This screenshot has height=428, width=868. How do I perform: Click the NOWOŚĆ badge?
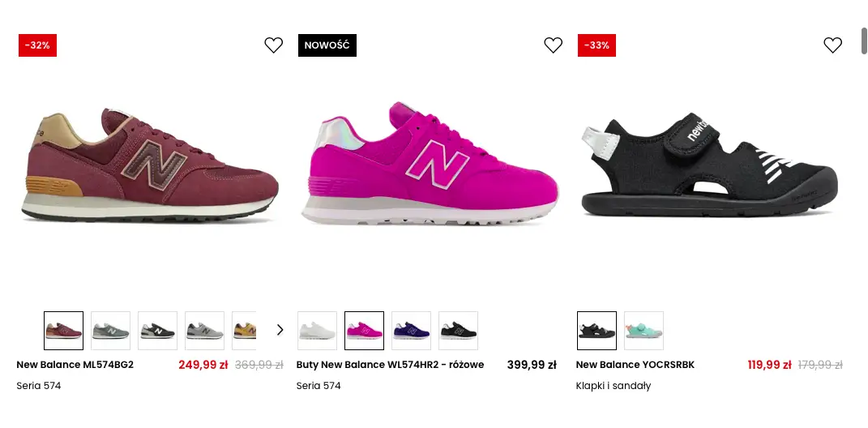click(x=327, y=45)
